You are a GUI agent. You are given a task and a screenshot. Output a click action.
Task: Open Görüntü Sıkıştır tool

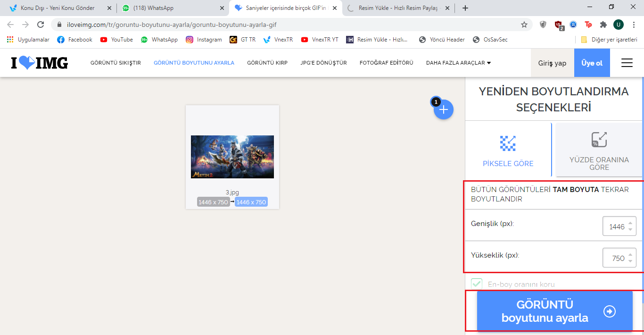pos(116,63)
